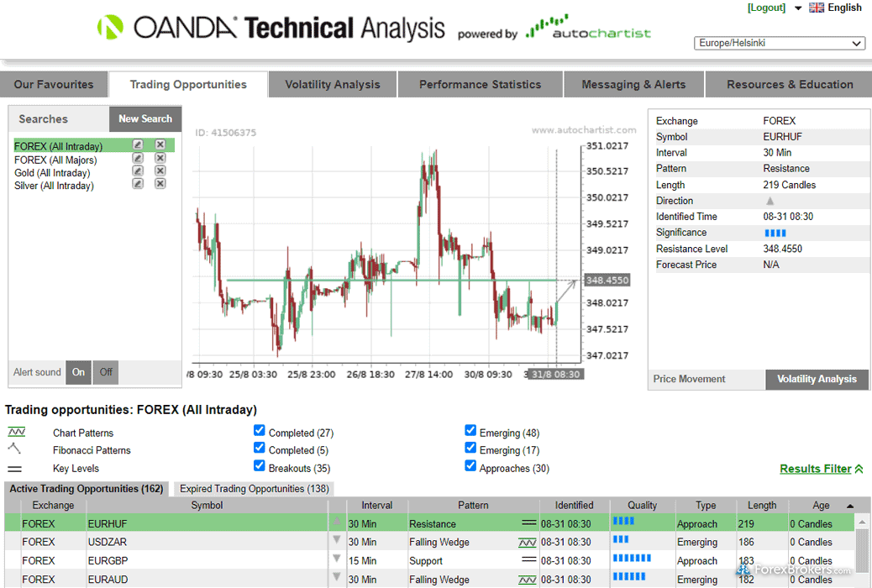The image size is (872, 588).
Task: Click the UK flag language icon
Action: tap(817, 8)
